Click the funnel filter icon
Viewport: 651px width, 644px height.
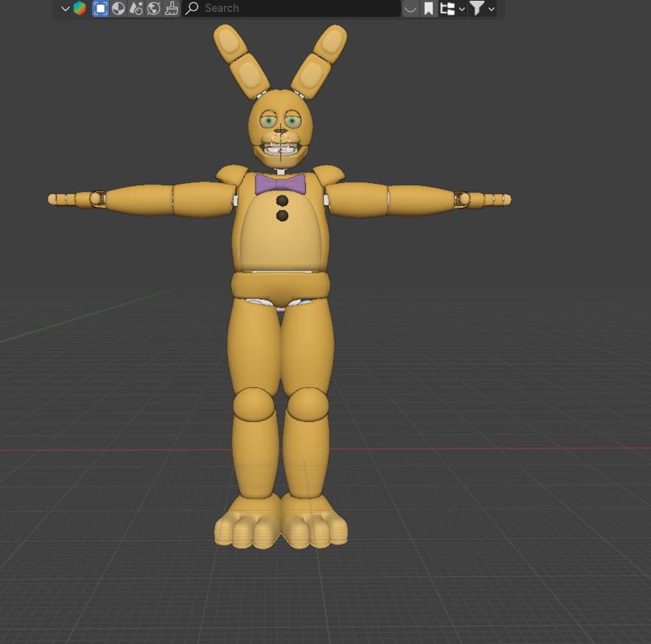[x=477, y=8]
